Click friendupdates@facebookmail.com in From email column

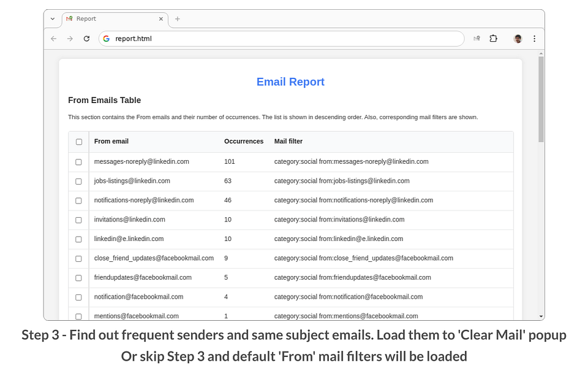[143, 277]
